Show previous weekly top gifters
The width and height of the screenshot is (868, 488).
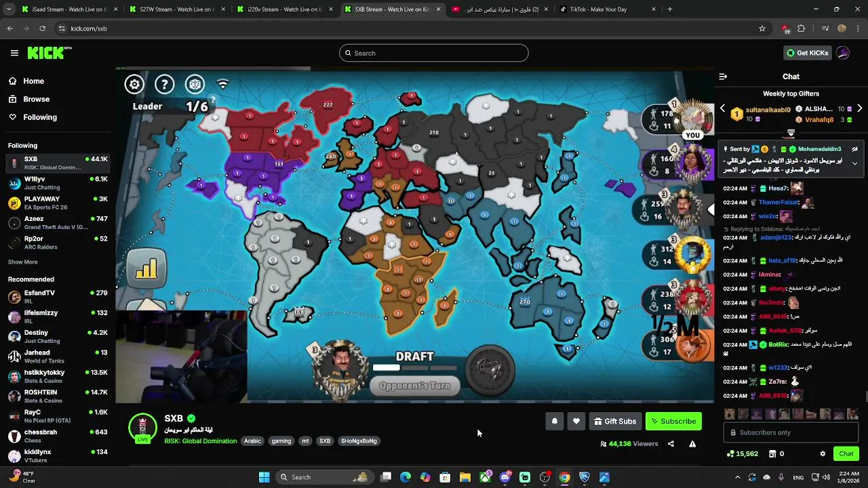(722, 108)
